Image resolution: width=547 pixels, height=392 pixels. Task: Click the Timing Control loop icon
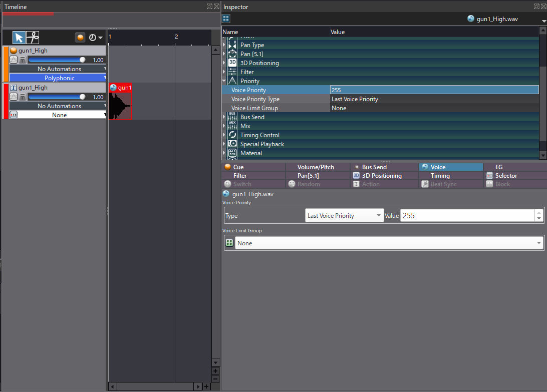[232, 135]
